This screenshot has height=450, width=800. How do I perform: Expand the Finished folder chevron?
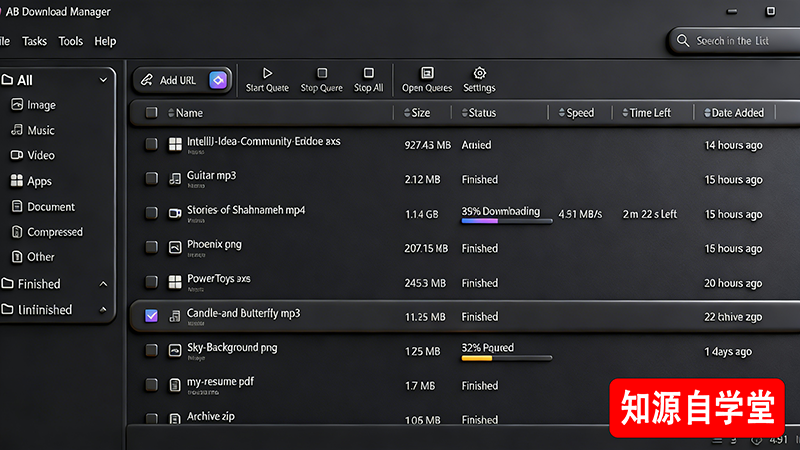[103, 284]
